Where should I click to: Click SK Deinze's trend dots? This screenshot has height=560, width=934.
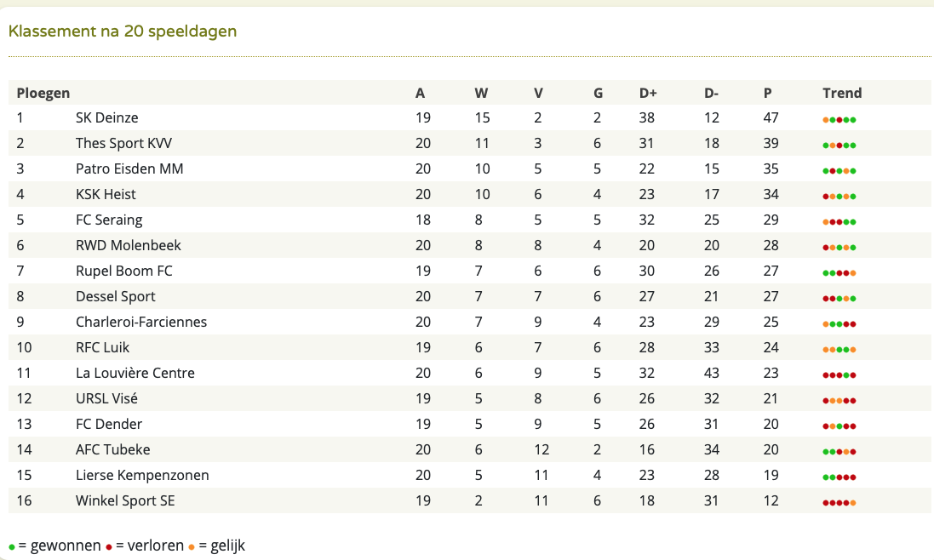pyautogui.click(x=839, y=120)
